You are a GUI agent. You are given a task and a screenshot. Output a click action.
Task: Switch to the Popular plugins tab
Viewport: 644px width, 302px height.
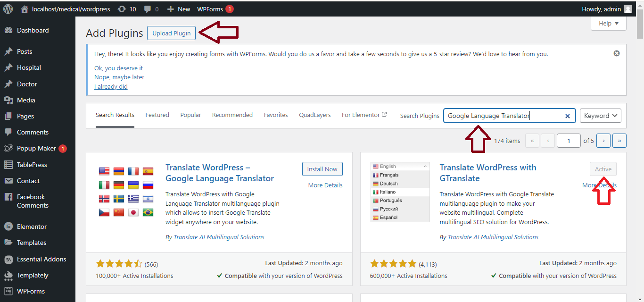point(190,115)
